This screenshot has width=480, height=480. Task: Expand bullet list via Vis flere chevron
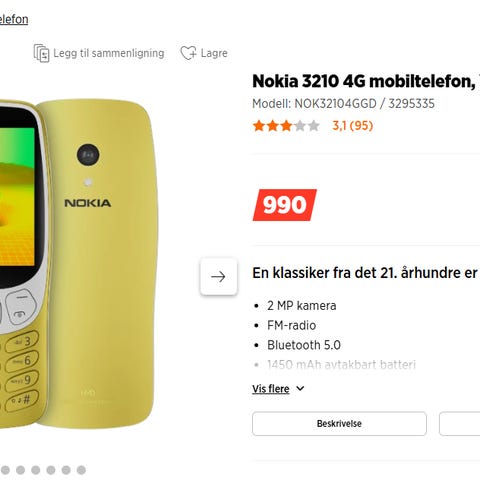click(x=300, y=389)
